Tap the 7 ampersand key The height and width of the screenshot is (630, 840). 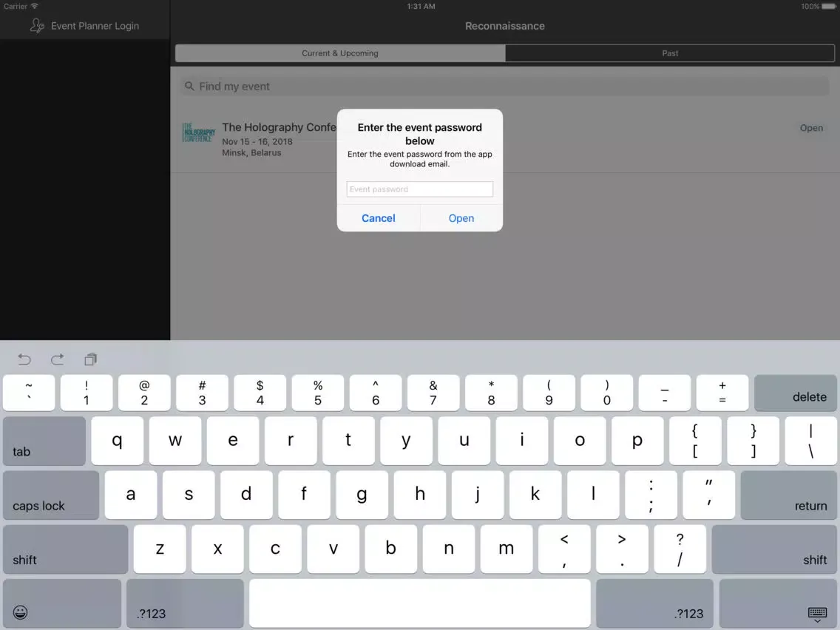(433, 393)
